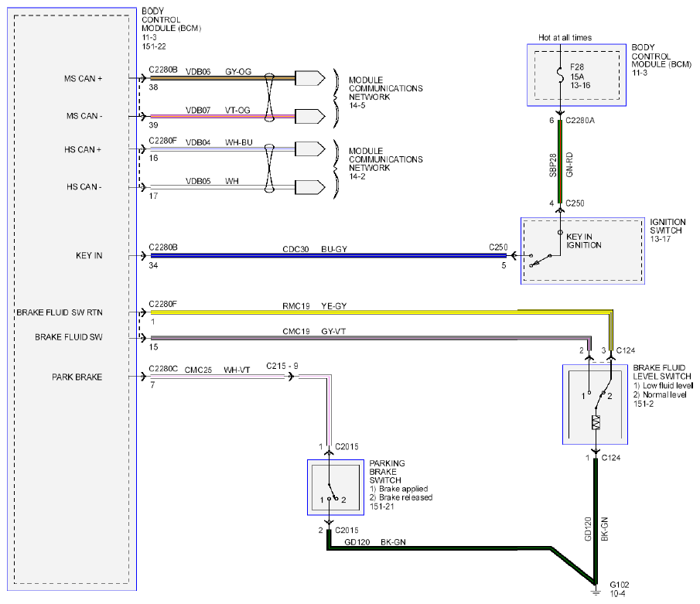Click the SBP28 vertical circuit code
The width and height of the screenshot is (700, 604).
(x=553, y=166)
